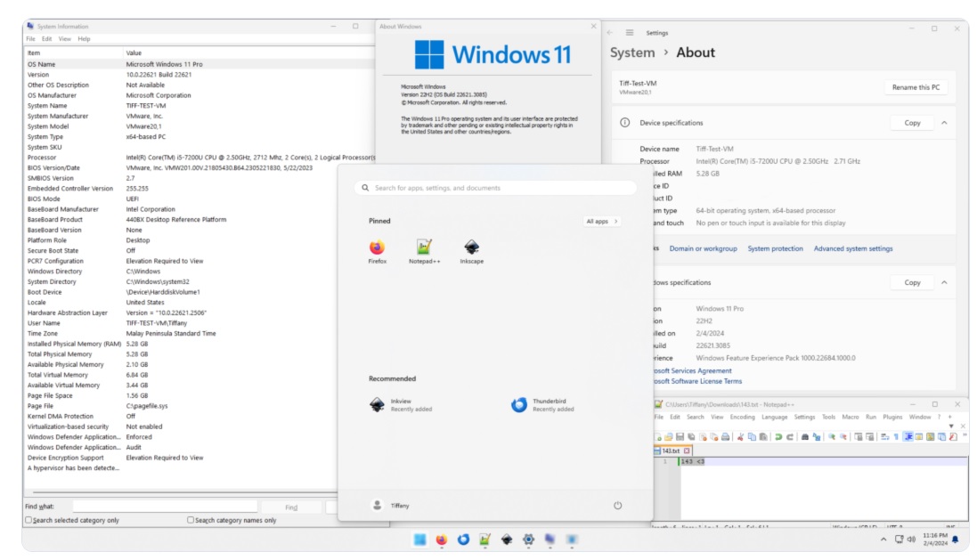Open the Plugins menu in Notepad++
Viewport: 977px width, 560px height.
[x=892, y=417]
